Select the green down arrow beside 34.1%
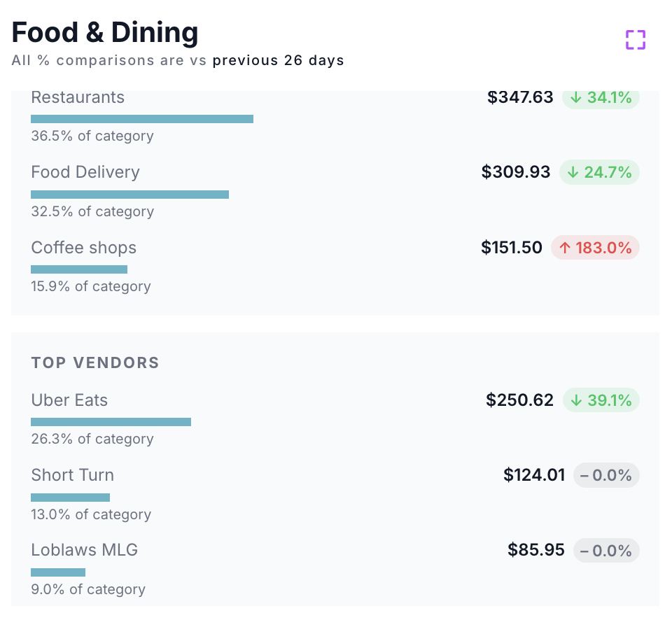 576,97
